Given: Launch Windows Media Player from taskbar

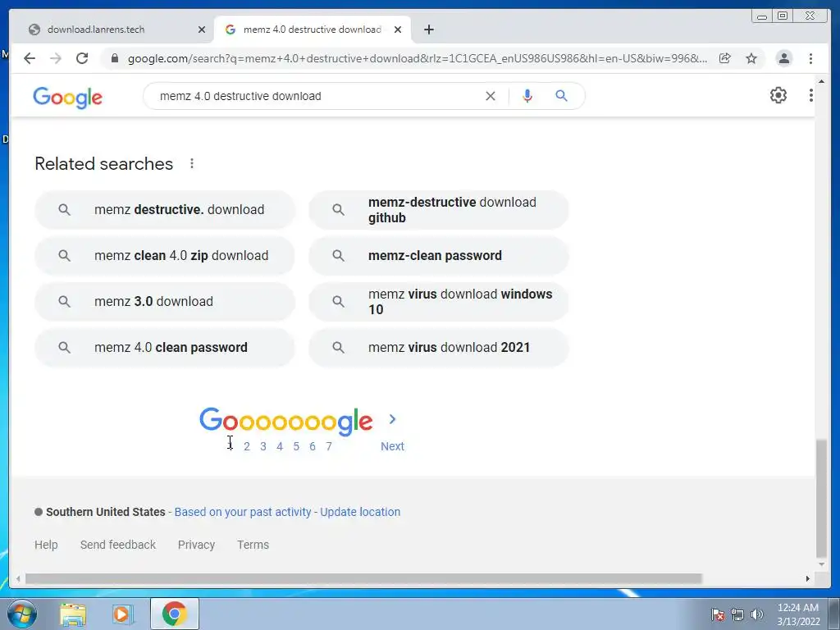Looking at the screenshot, I should point(122,614).
